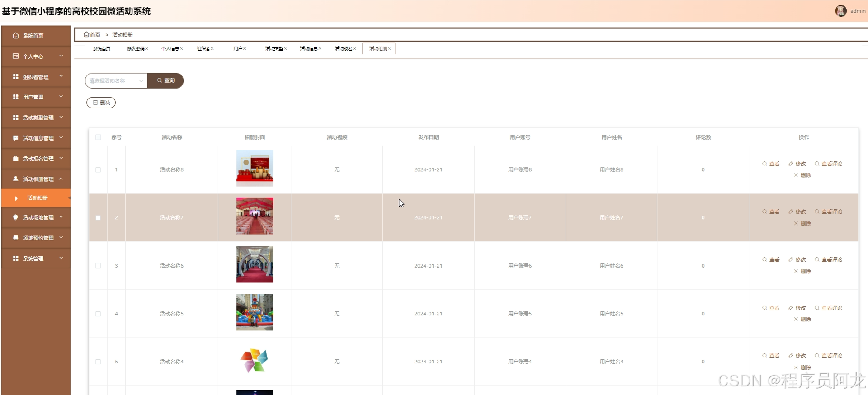
Task: Click the 删减 batch delete button
Action: pyautogui.click(x=101, y=103)
